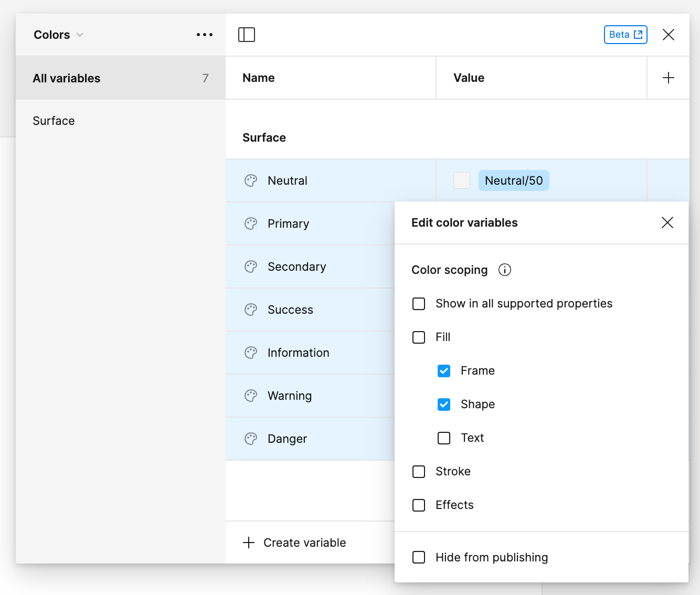The height and width of the screenshot is (595, 700).
Task: Enable Show in all supported properties
Action: (x=418, y=303)
